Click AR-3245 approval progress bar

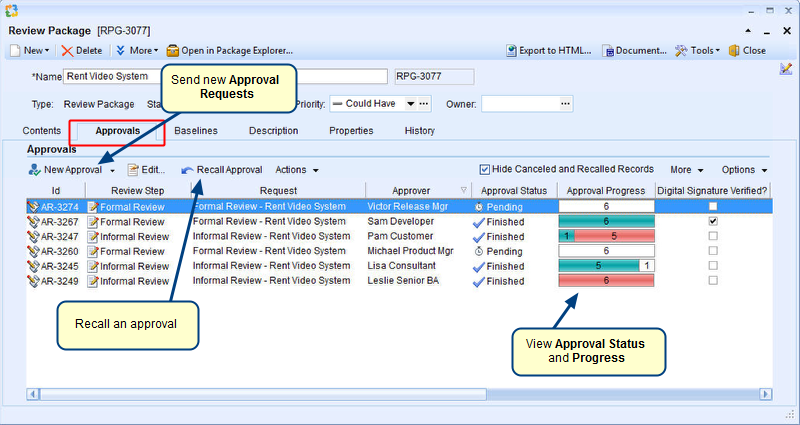605,266
